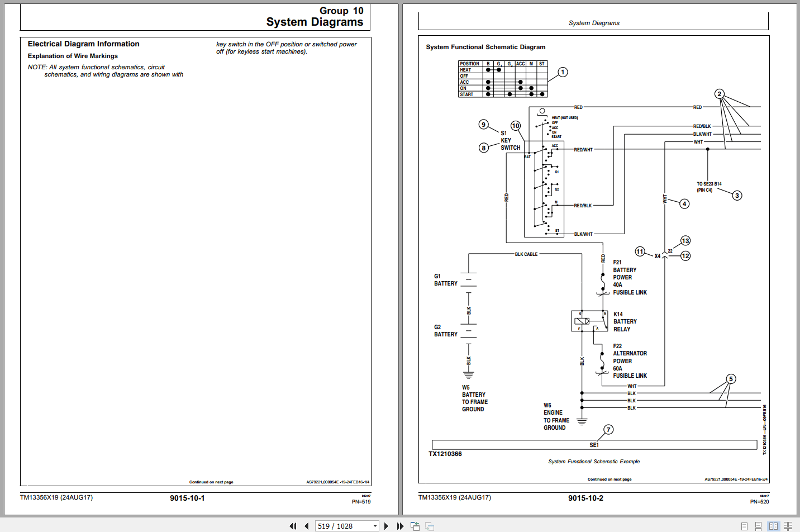This screenshot has height=532, width=800.
Task: Click the 'TX1210366' figure number
Action: (445, 454)
